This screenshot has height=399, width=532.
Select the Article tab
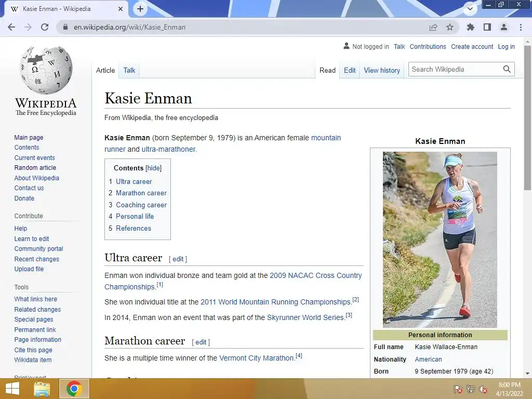tap(105, 70)
